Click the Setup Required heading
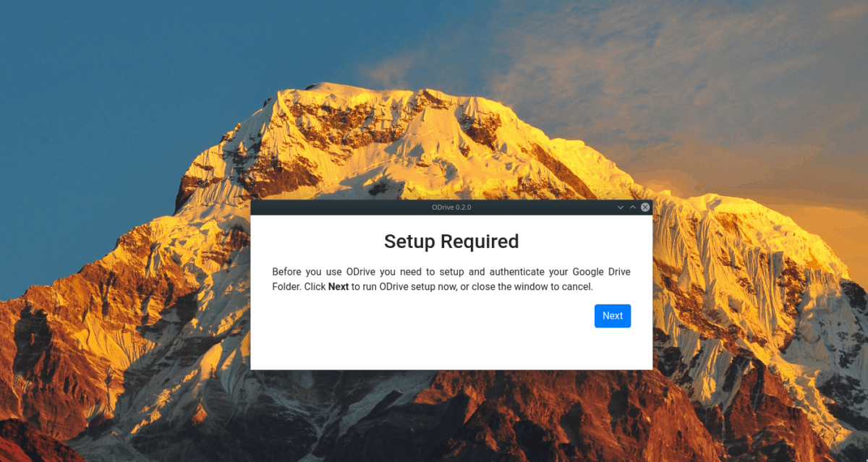 451,241
